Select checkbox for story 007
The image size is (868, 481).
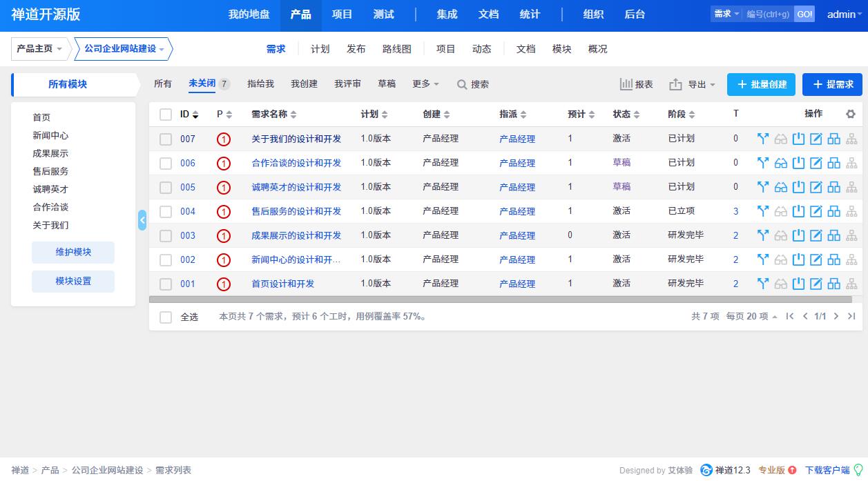[166, 139]
